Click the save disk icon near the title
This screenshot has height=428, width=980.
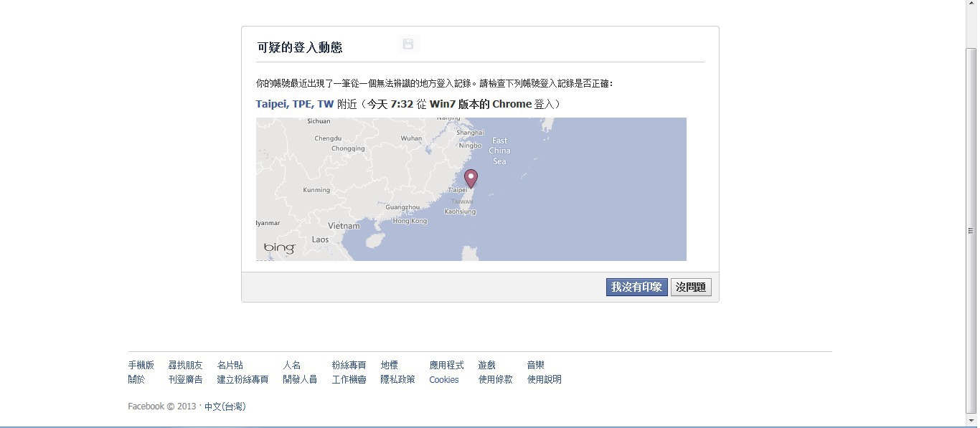click(408, 44)
